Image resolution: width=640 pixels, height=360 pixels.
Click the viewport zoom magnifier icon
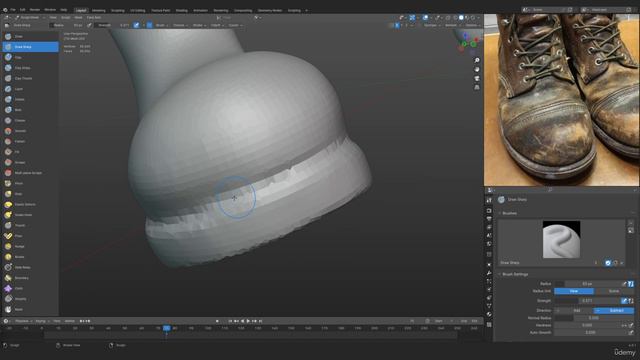477,60
